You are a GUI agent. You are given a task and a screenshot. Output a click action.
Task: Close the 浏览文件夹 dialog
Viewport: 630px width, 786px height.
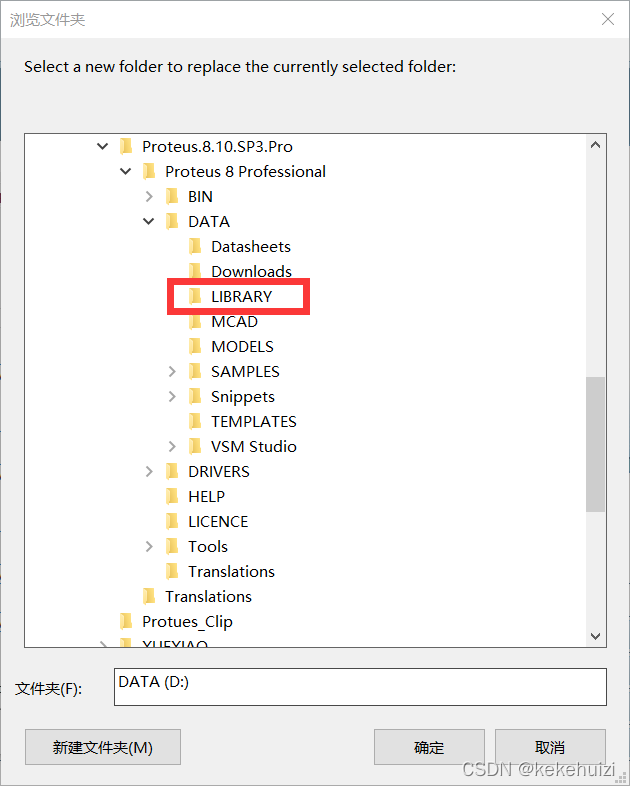[608, 20]
